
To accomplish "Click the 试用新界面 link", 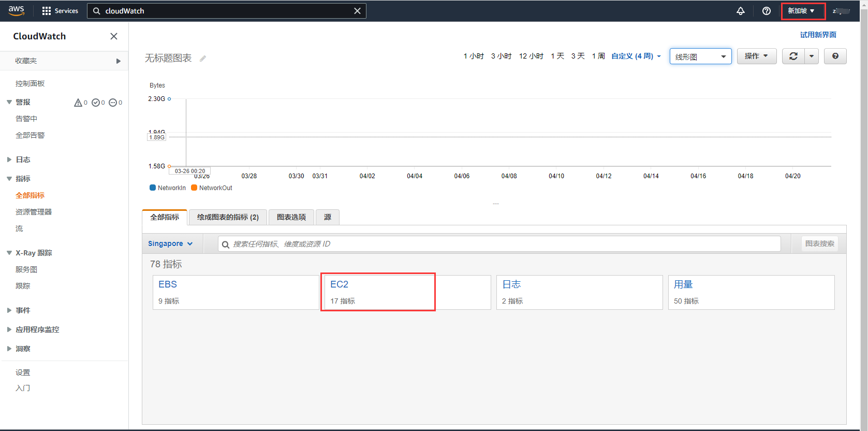I will pyautogui.click(x=818, y=35).
